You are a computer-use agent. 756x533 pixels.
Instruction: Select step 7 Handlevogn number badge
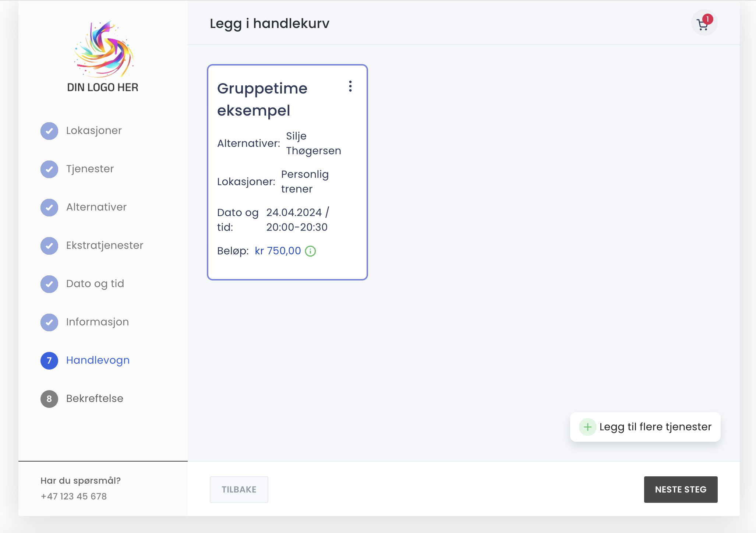pyautogui.click(x=49, y=361)
